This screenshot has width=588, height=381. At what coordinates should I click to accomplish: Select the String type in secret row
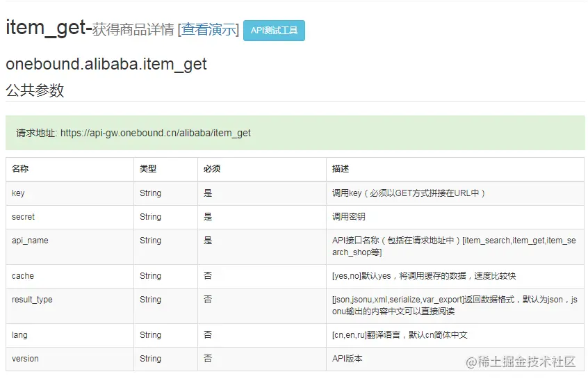(x=150, y=217)
